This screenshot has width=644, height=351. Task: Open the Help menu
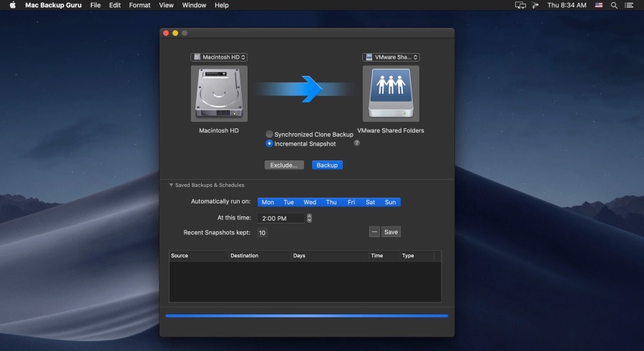click(221, 5)
